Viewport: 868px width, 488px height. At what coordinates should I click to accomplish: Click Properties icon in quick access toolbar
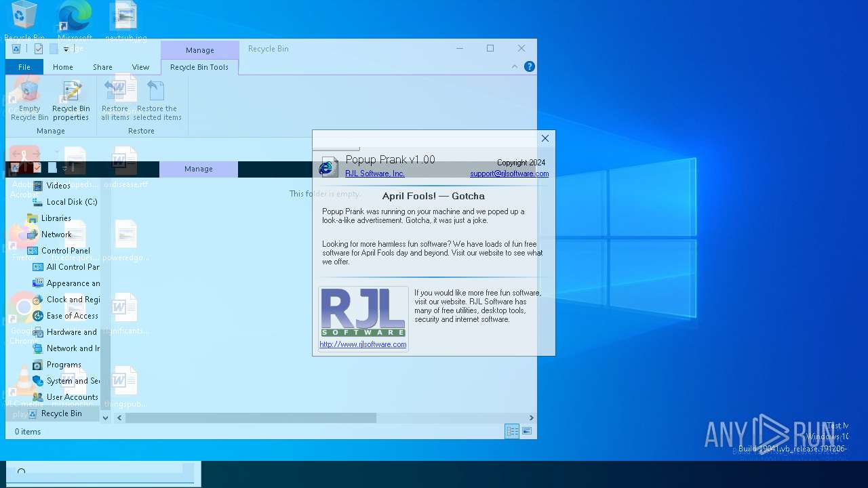pos(39,49)
